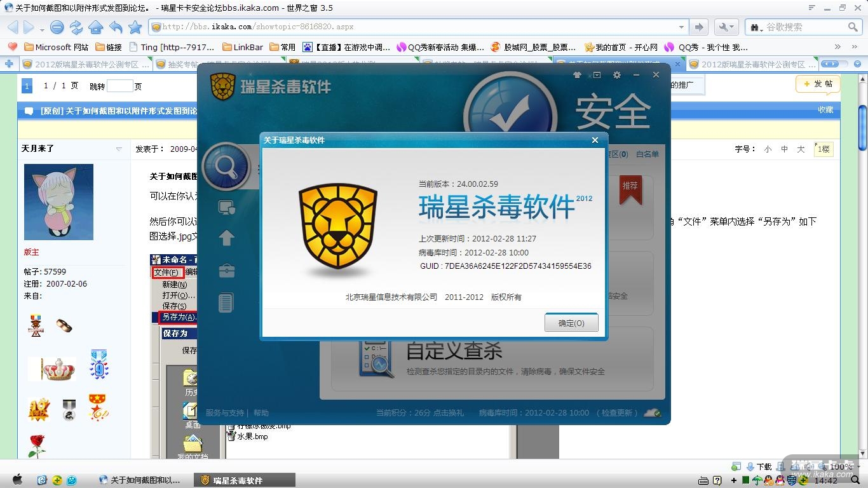
Task: Click the 天月来了 avatar image
Action: point(58,202)
